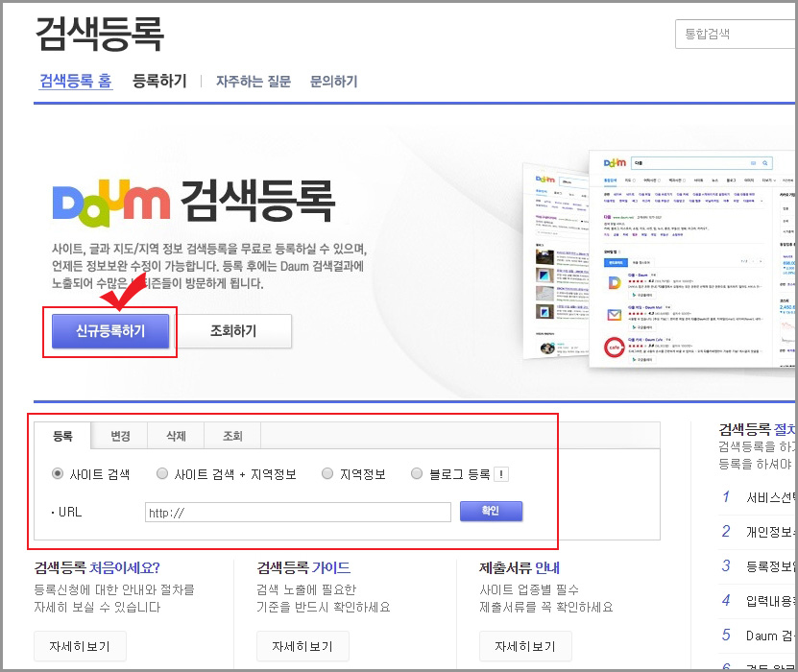
Task: Click step 2 개인정보 in procedure list
Action: [758, 532]
